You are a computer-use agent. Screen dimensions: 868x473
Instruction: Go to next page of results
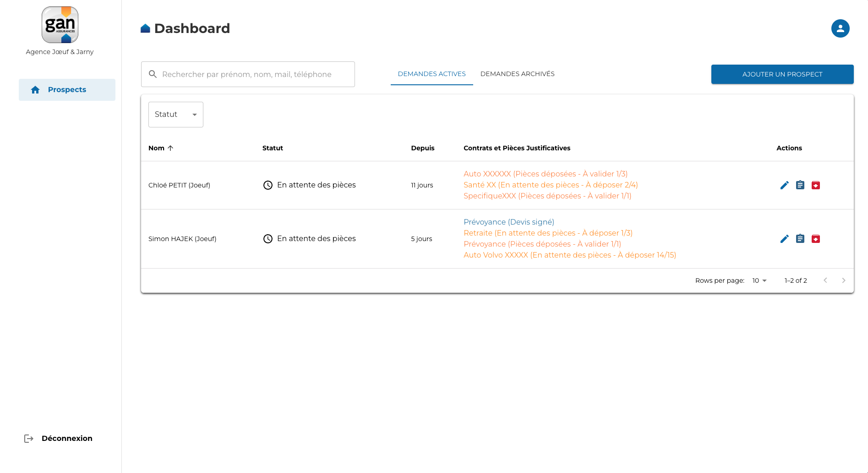[x=843, y=280]
